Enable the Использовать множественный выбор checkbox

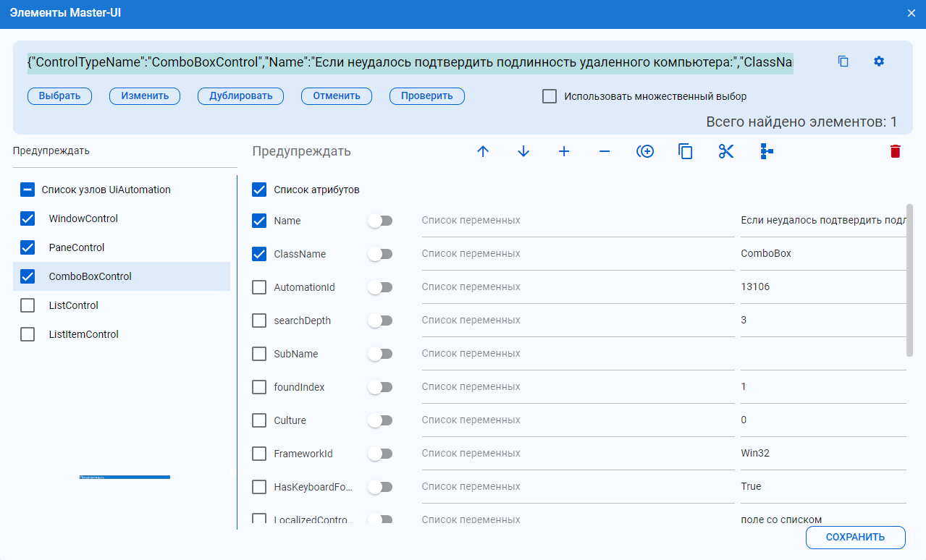[550, 96]
